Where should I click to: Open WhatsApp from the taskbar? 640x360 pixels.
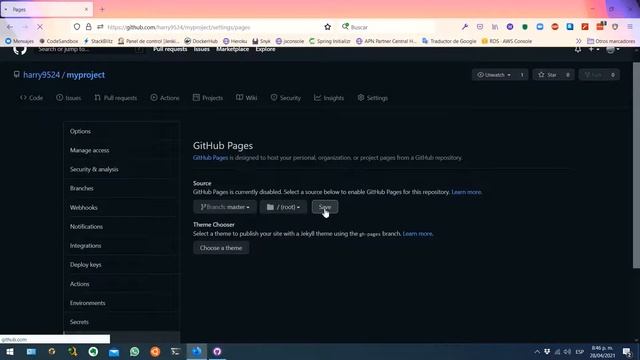click(x=134, y=351)
